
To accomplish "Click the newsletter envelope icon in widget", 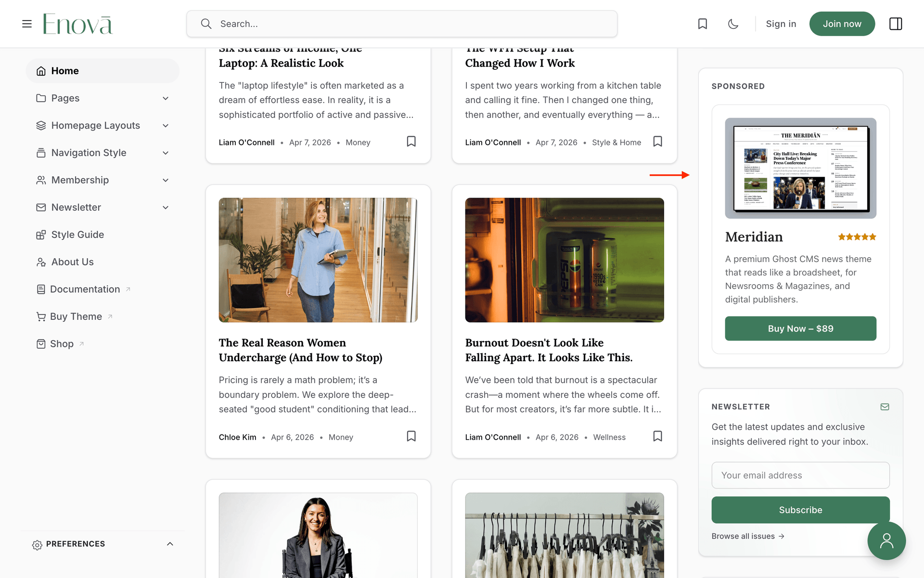I will 885,407.
